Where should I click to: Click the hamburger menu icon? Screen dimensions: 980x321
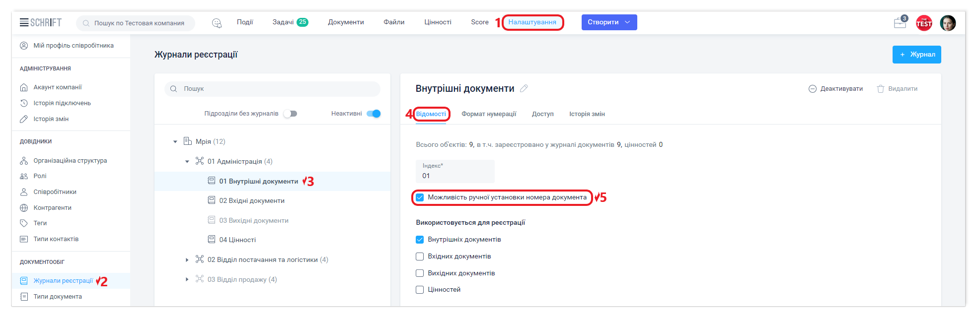tap(24, 22)
